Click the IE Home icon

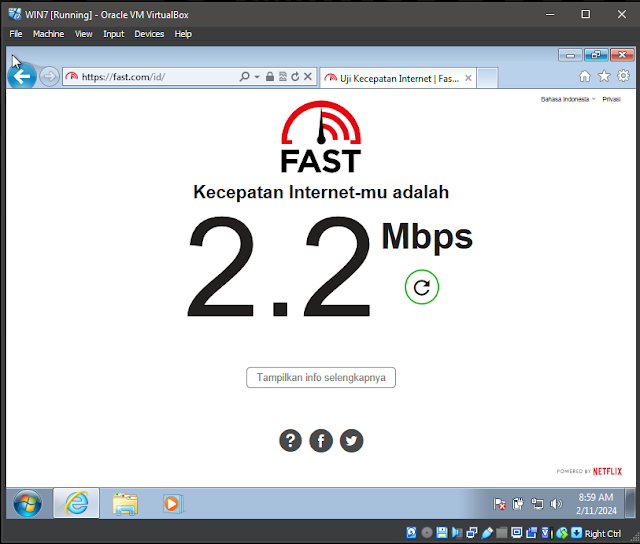pyautogui.click(x=584, y=76)
